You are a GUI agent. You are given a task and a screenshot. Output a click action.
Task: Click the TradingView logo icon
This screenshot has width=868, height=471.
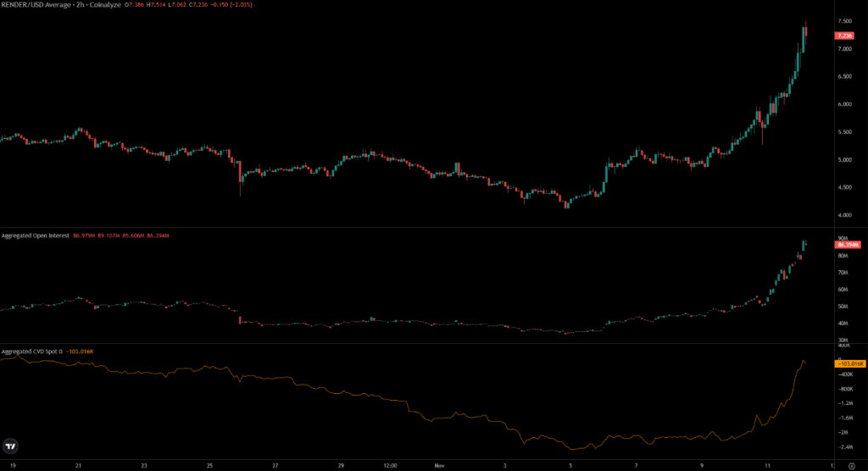(11, 446)
